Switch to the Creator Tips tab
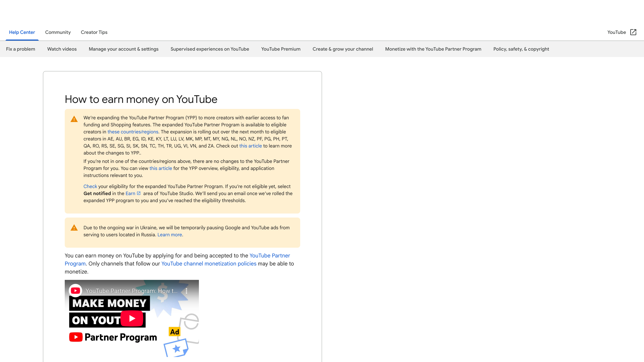The height and width of the screenshot is (362, 644). tap(94, 32)
